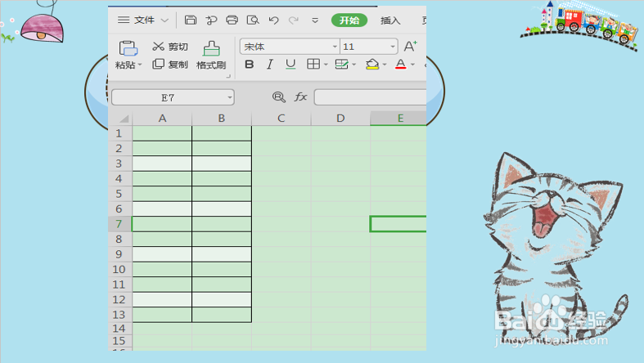
Task: Click the Print icon
Action: click(x=232, y=20)
